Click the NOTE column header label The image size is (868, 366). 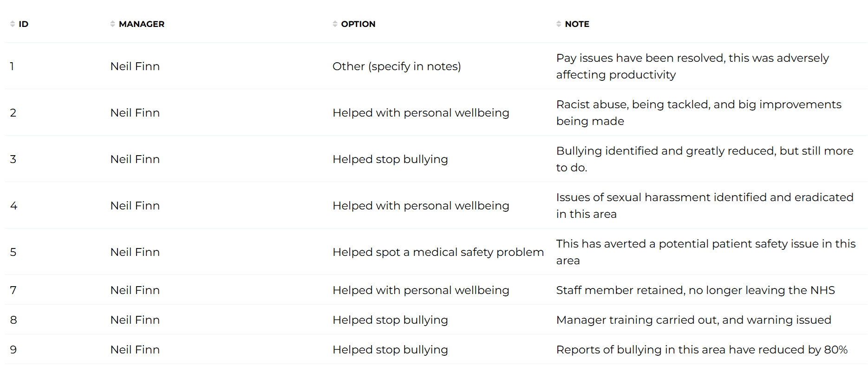pyautogui.click(x=577, y=24)
